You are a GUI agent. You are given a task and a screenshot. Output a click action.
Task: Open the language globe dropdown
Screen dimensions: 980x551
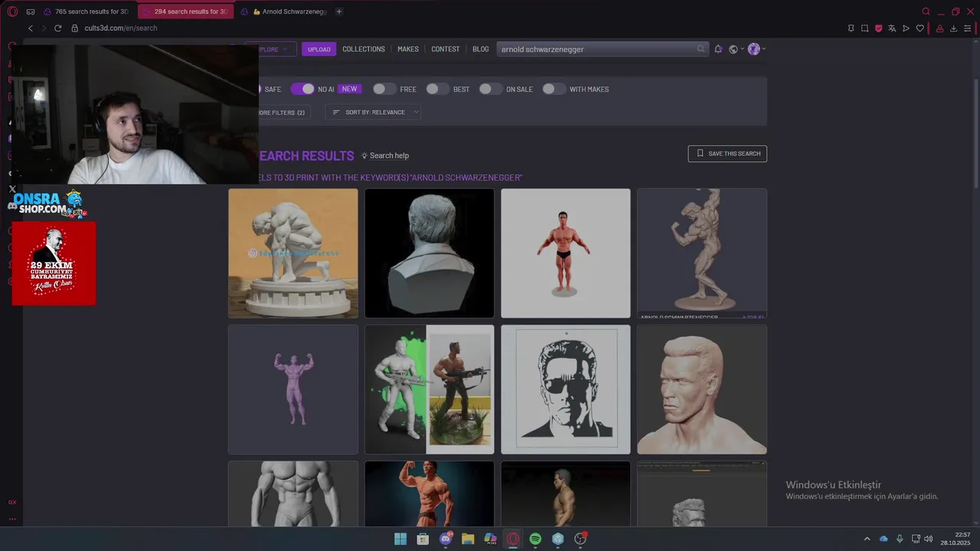pyautogui.click(x=736, y=49)
